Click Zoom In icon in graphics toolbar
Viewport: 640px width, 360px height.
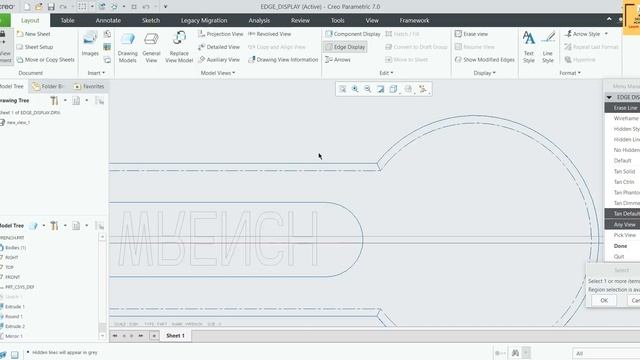coord(355,89)
